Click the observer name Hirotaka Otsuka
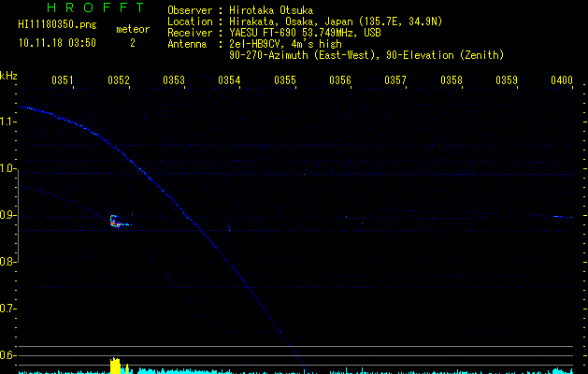Viewport: 588px width, 374px height. (x=271, y=10)
